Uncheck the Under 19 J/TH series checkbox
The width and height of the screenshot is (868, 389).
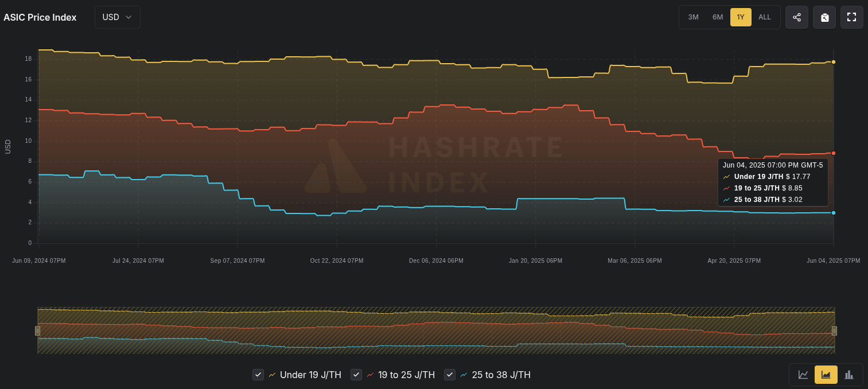click(x=258, y=375)
